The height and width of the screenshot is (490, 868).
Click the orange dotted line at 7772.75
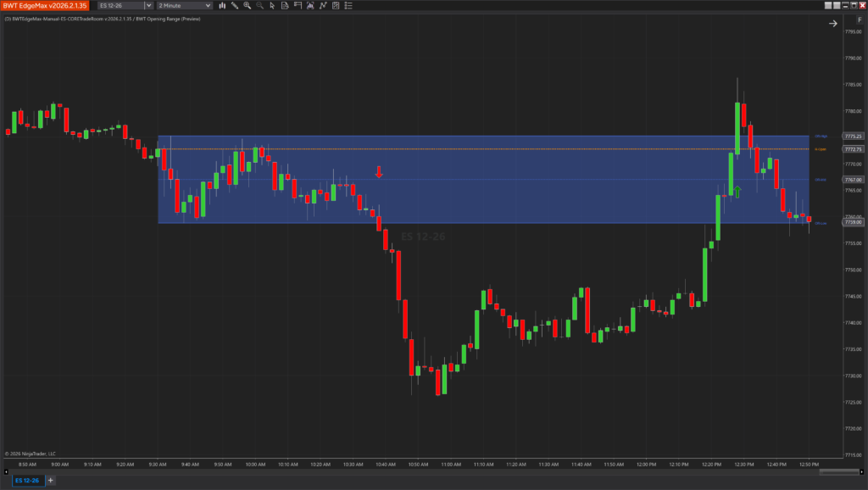coord(483,149)
